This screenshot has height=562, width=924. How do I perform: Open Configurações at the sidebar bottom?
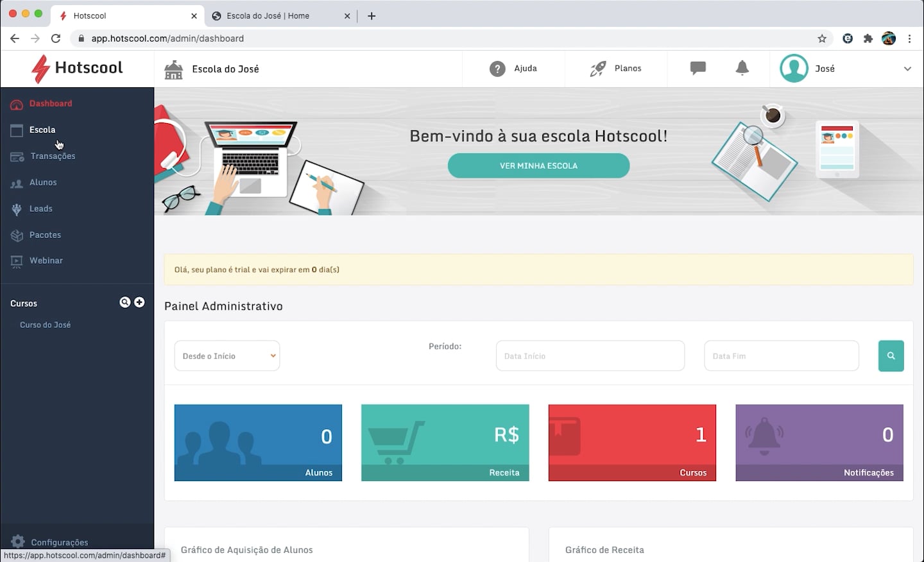59,542
